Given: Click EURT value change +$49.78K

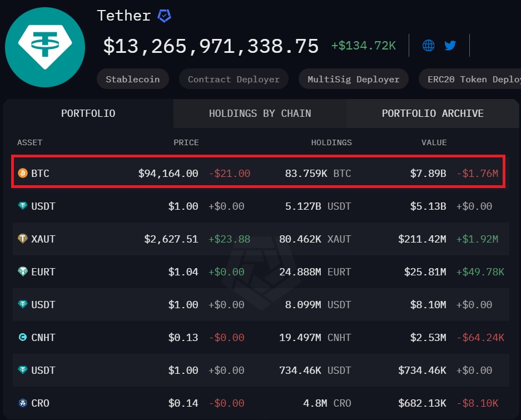Looking at the screenshot, I should point(480,271).
